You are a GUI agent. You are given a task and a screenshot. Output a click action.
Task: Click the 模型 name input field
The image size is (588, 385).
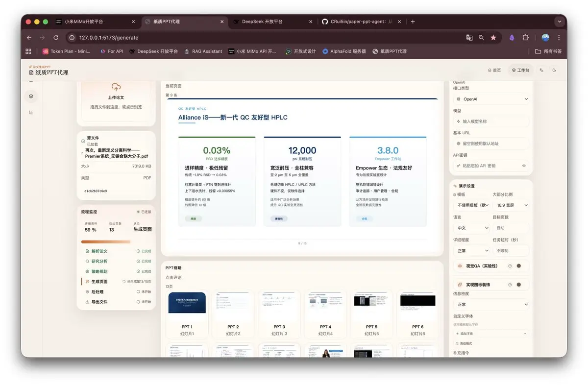pos(491,121)
